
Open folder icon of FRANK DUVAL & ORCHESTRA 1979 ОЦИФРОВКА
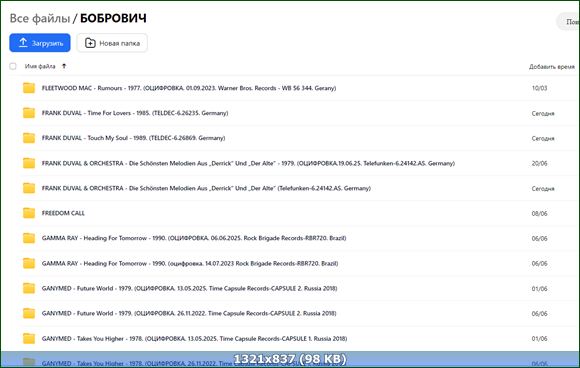[29, 163]
